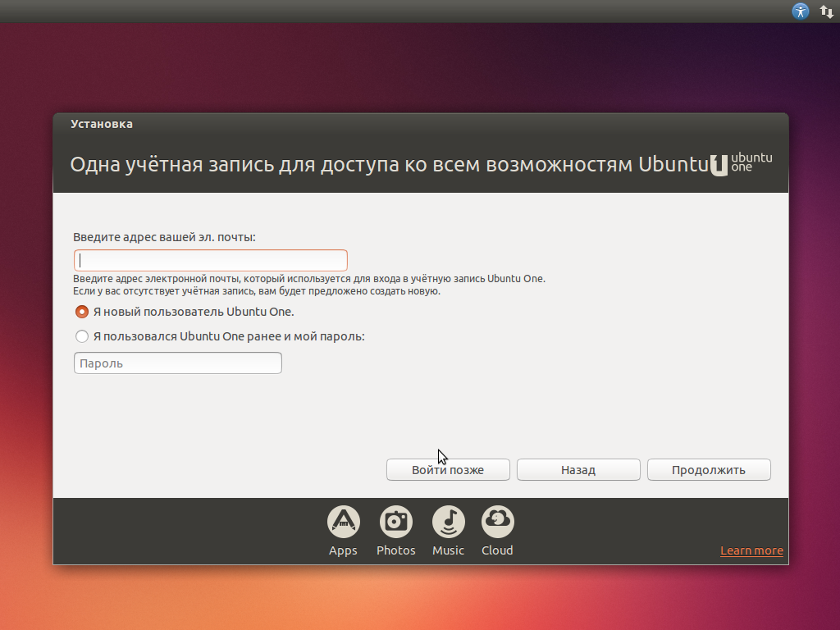Select "Я пользовался Ubuntu One ранее" radio

click(82, 336)
